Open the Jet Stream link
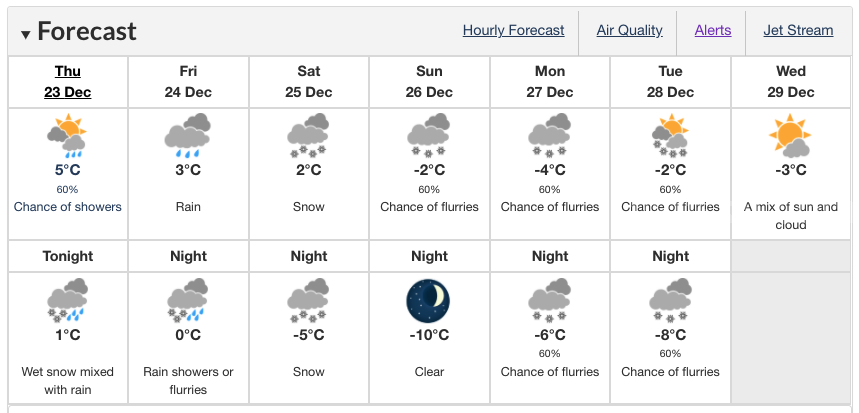The image size is (859, 413). click(798, 30)
